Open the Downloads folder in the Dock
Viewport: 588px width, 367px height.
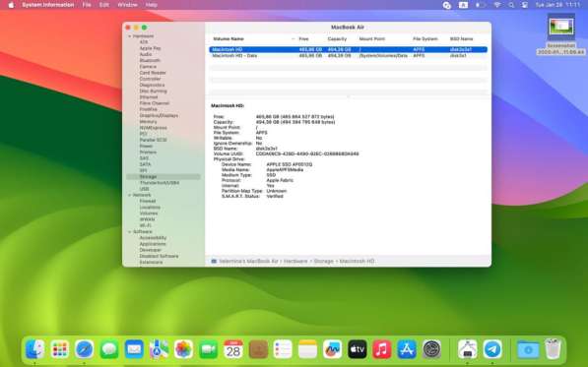pyautogui.click(x=528, y=349)
